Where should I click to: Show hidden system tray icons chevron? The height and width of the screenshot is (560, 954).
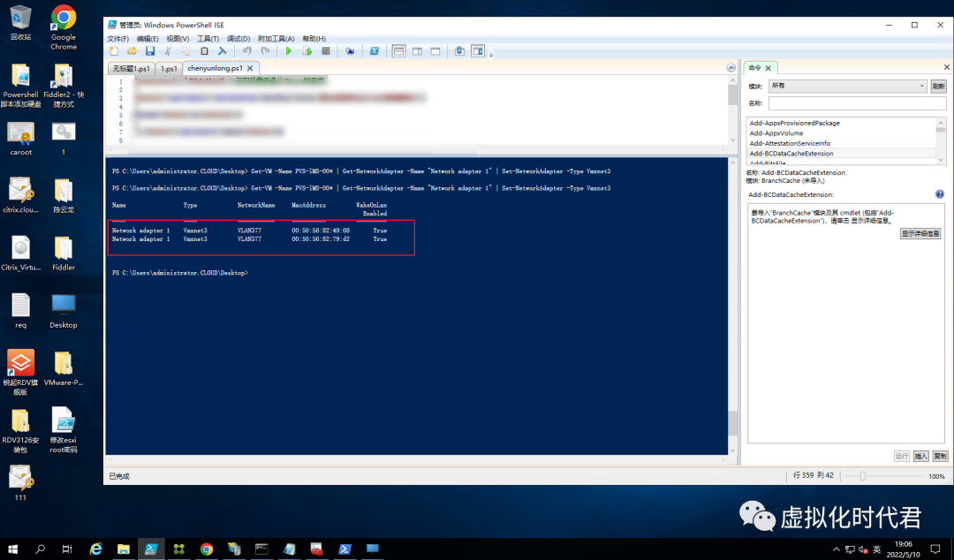836,549
